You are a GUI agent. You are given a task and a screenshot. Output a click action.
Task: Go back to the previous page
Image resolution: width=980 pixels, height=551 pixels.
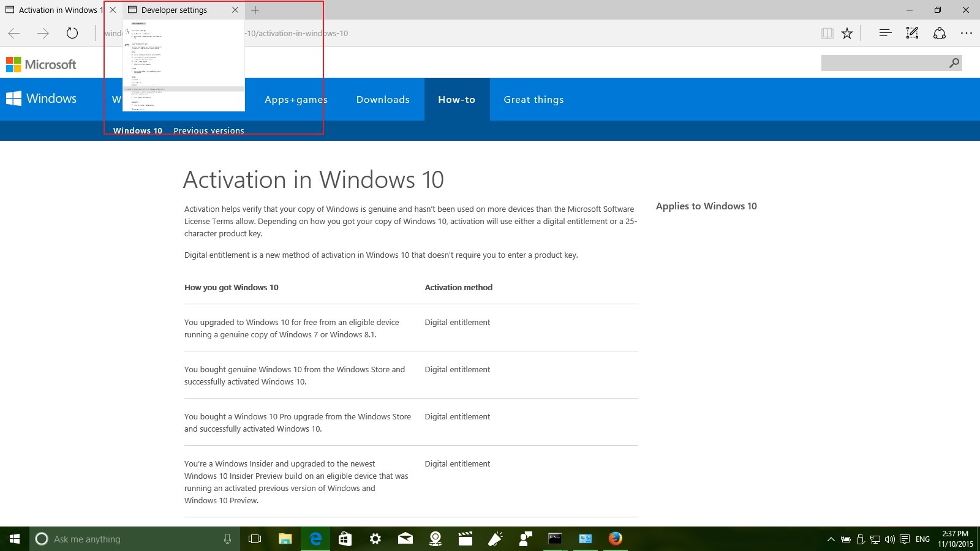14,33
